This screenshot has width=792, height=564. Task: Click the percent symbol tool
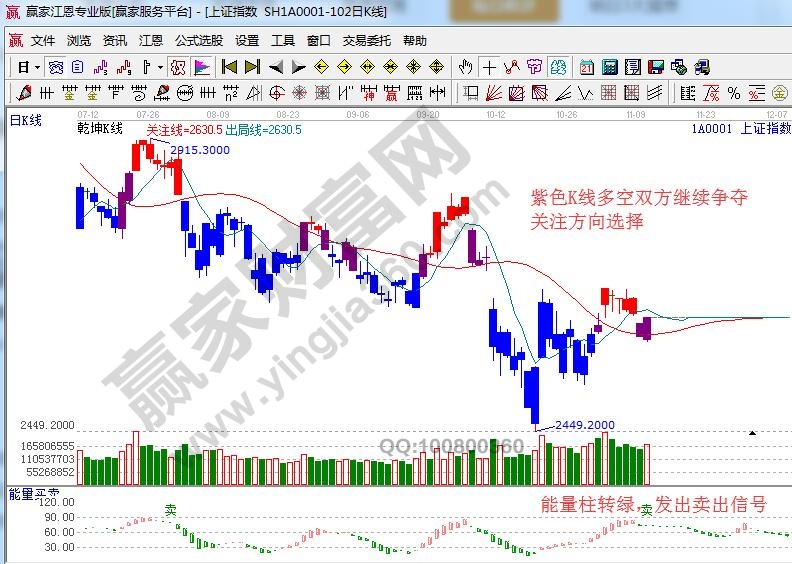(734, 93)
